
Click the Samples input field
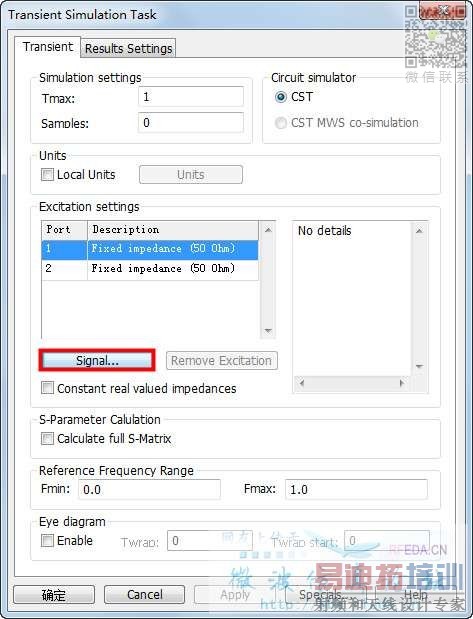tap(191, 122)
